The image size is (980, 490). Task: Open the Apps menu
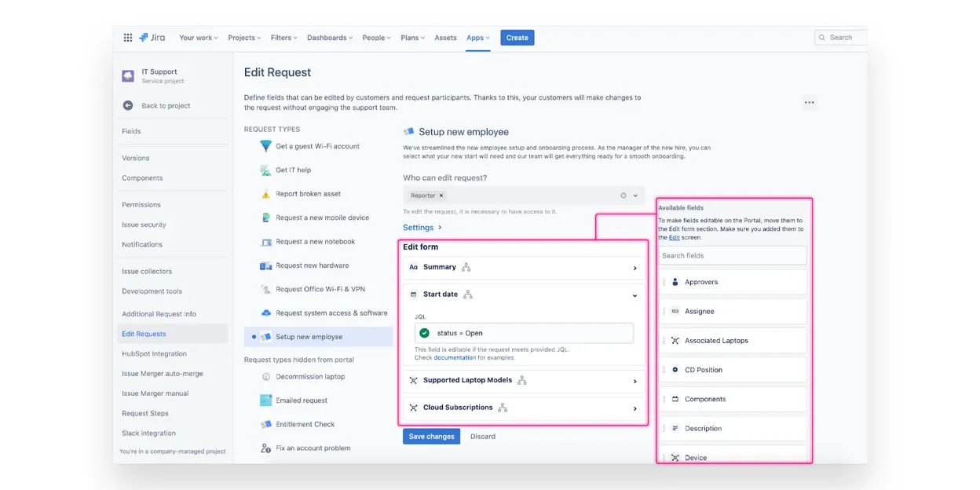click(x=477, y=38)
